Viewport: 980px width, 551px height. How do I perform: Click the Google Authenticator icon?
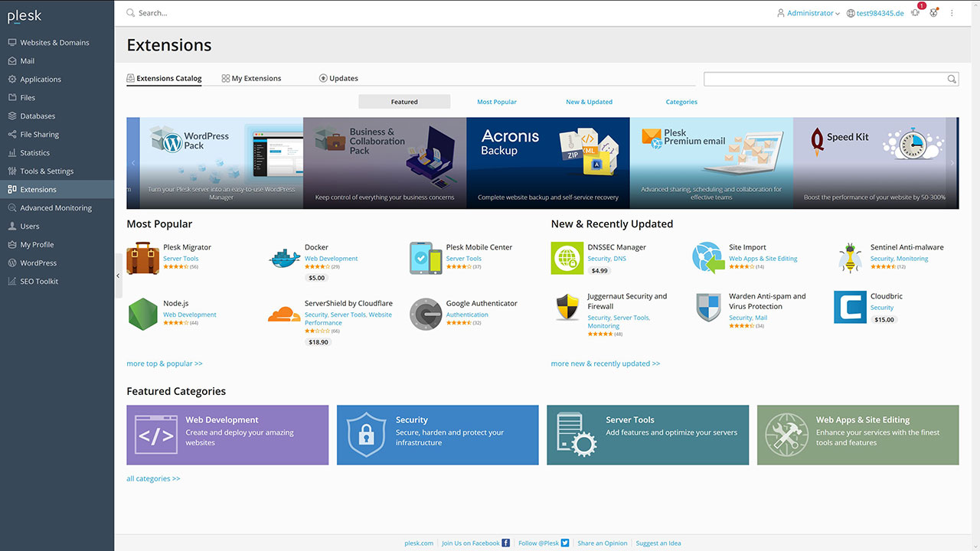point(426,315)
